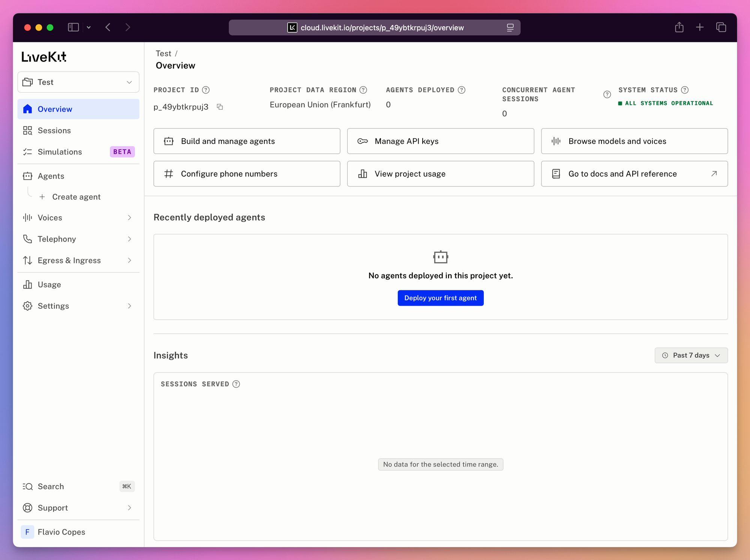Screen dimensions: 750x560
Task: Click the LiveKit logo
Action: coord(44,57)
